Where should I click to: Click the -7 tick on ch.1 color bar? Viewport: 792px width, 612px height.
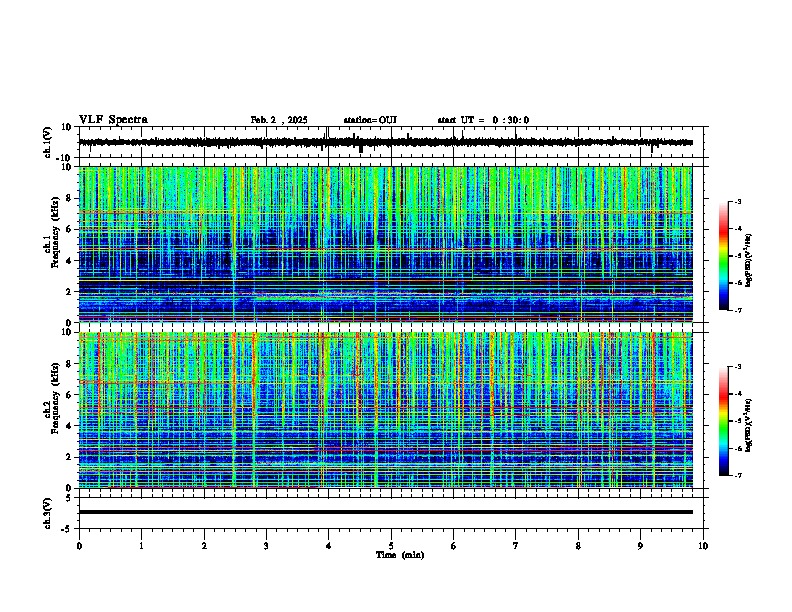click(x=737, y=310)
